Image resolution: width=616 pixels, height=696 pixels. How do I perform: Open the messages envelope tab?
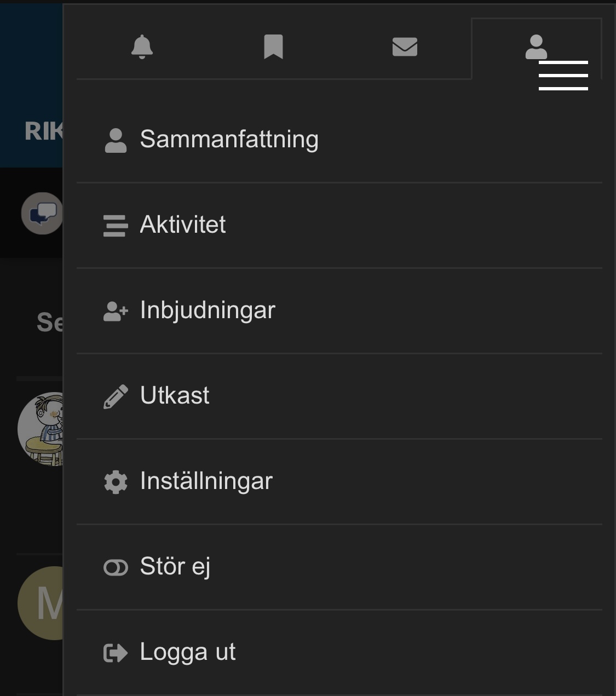405,47
